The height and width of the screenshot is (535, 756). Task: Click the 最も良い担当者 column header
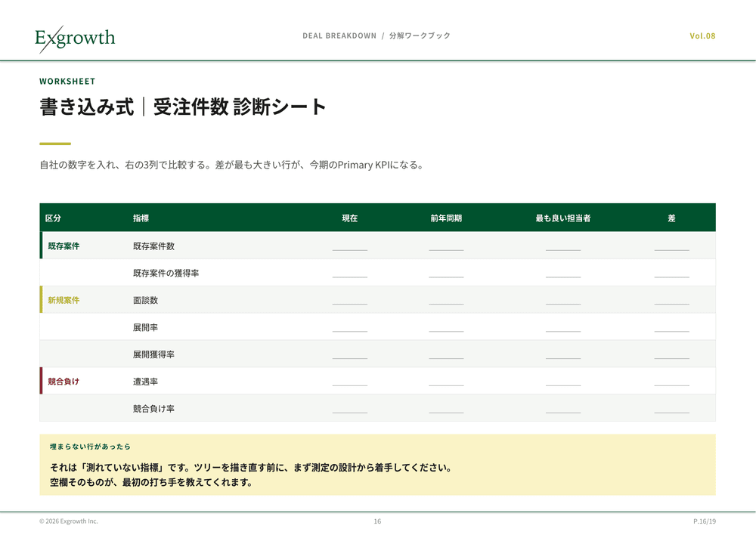click(x=563, y=218)
